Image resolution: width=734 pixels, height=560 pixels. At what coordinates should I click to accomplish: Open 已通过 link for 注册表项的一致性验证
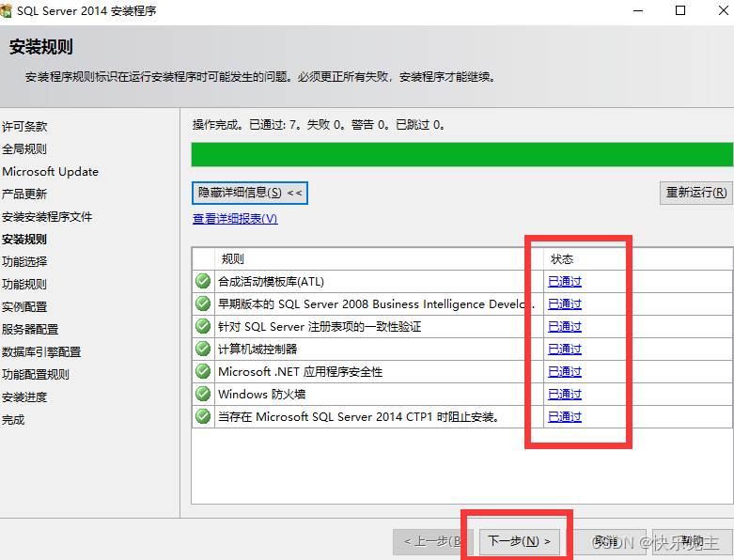click(565, 327)
